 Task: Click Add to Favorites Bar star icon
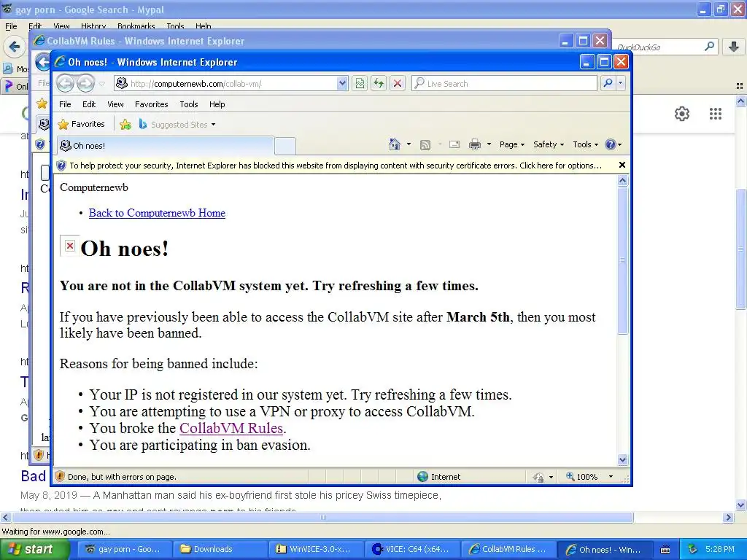[125, 125]
